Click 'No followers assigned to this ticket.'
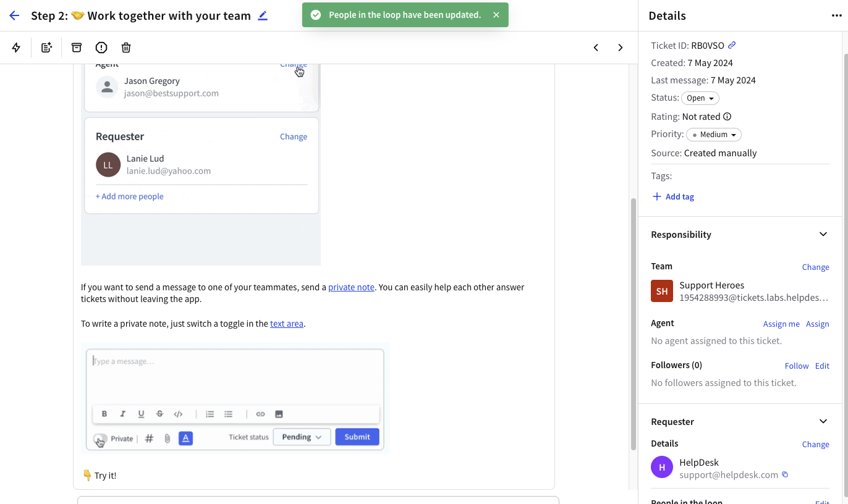Screen dimensions: 848x504 pyautogui.click(x=724, y=383)
